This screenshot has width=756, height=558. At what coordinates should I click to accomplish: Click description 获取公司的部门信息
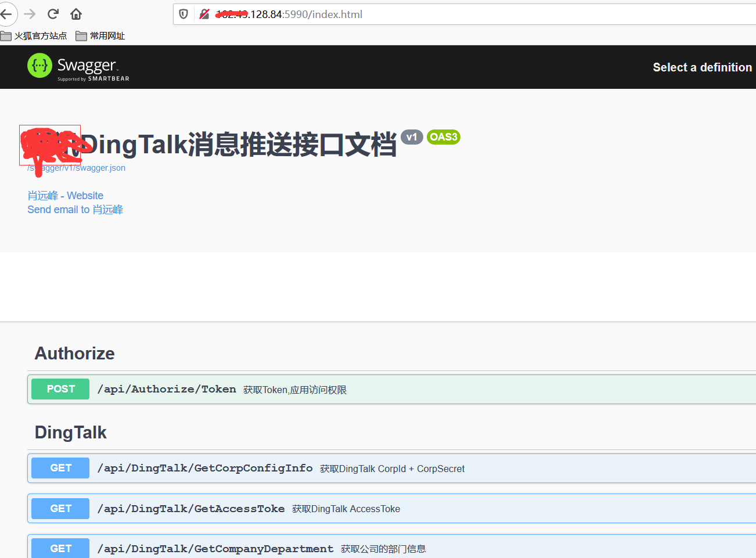(x=383, y=549)
